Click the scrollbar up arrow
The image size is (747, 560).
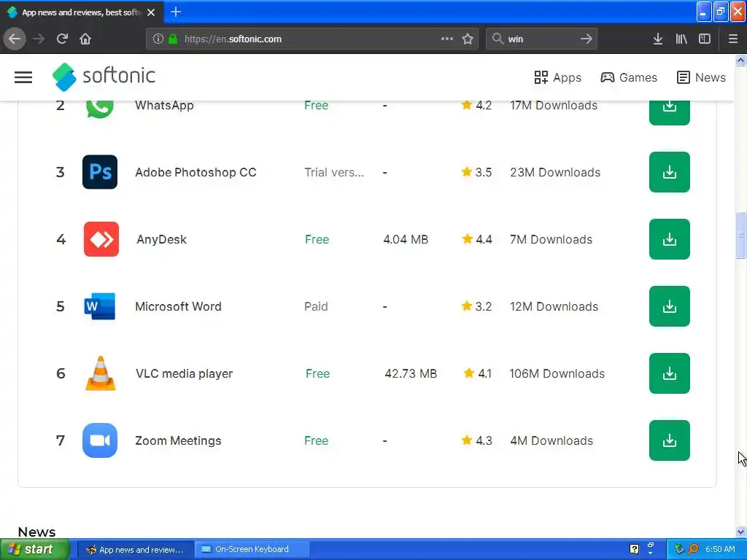(x=741, y=60)
